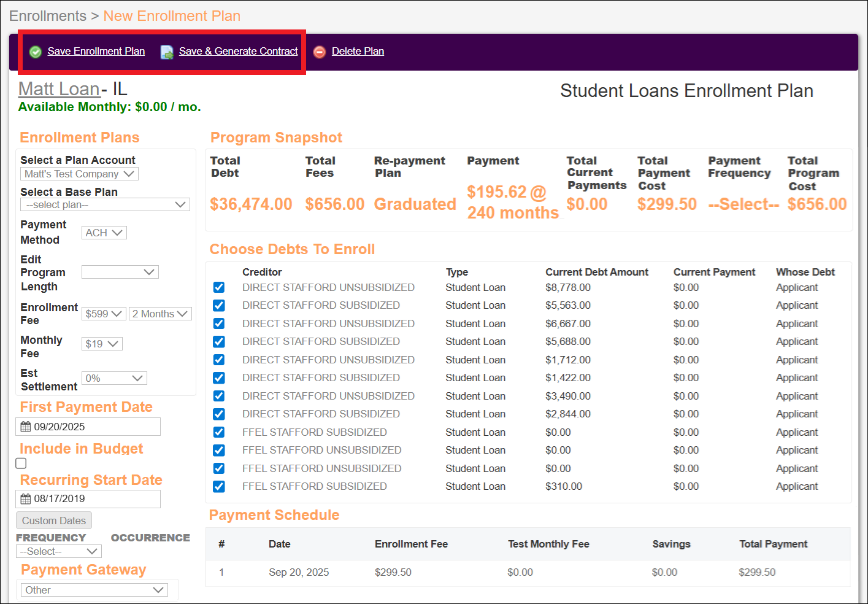Click the $299.50 Enrollment Fee schedule cell
This screenshot has width=868, height=604.
(x=393, y=572)
